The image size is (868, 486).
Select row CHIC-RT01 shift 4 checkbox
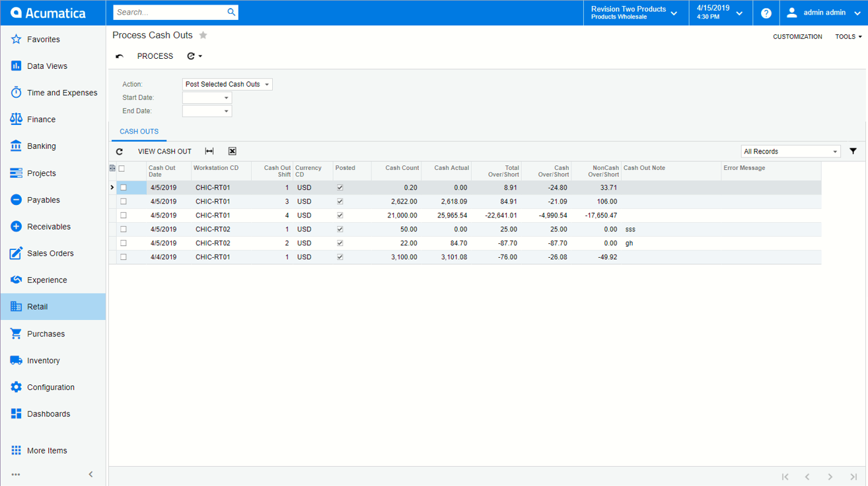point(124,216)
